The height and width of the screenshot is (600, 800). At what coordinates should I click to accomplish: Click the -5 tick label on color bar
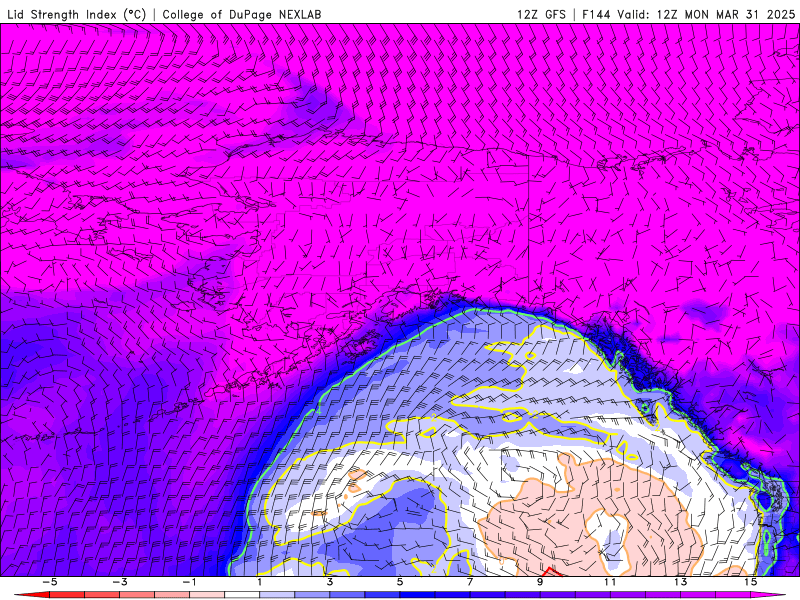(x=49, y=582)
